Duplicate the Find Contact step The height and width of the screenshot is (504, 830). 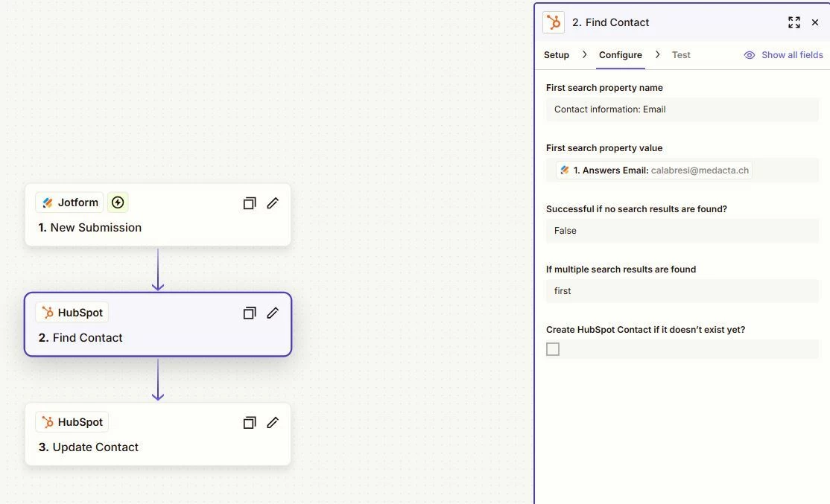pos(250,313)
